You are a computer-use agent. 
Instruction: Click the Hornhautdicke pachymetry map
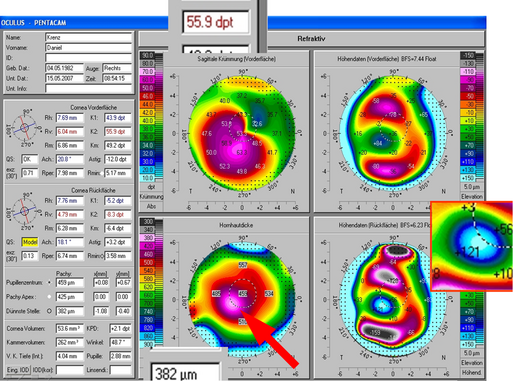[x=242, y=299]
